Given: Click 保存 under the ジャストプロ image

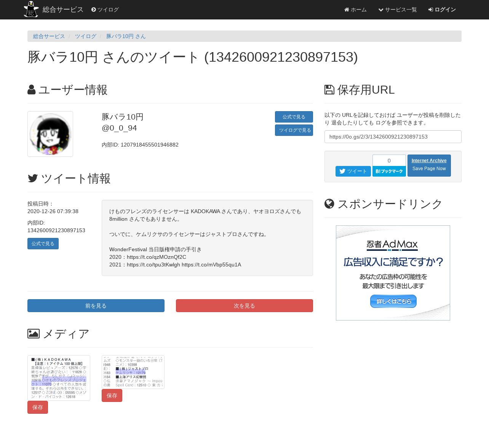Looking at the screenshot, I should (x=112, y=395).
